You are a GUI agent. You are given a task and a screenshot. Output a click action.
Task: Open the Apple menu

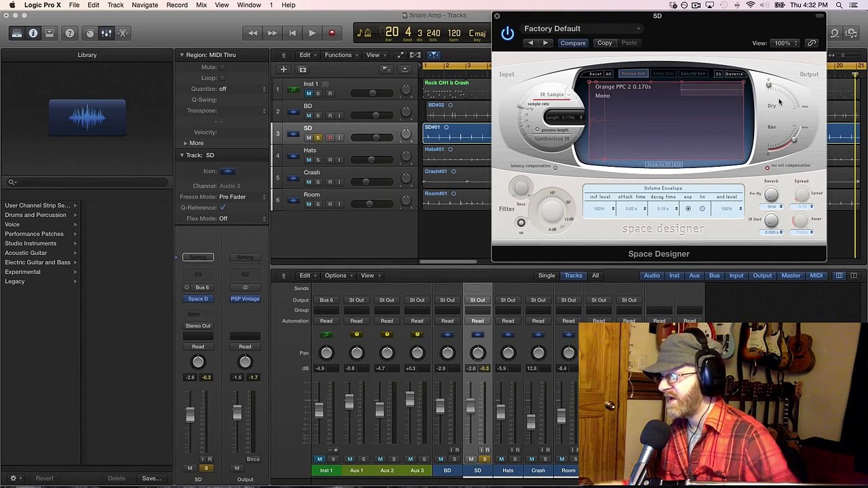(12, 5)
